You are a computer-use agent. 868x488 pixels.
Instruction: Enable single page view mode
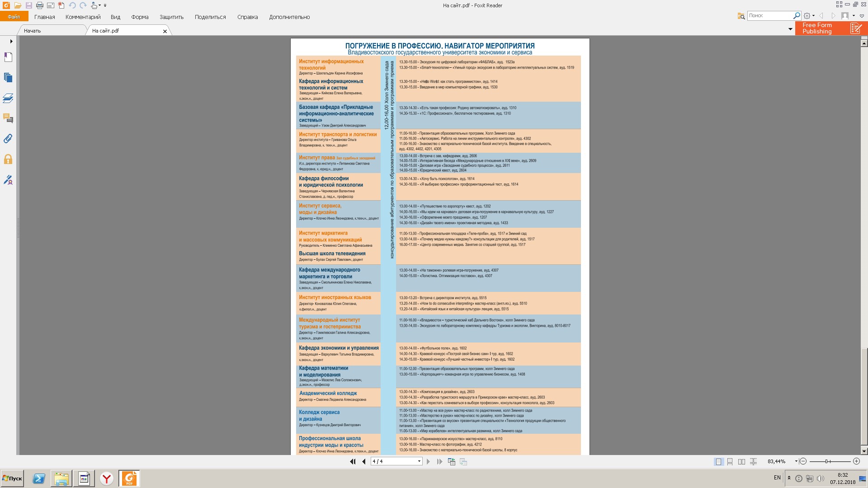[x=718, y=461]
